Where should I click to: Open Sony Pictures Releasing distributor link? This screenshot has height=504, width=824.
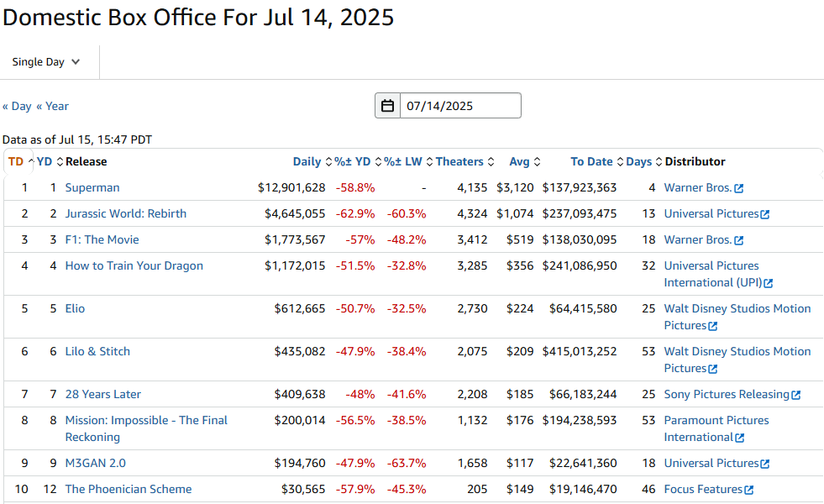coord(727,394)
